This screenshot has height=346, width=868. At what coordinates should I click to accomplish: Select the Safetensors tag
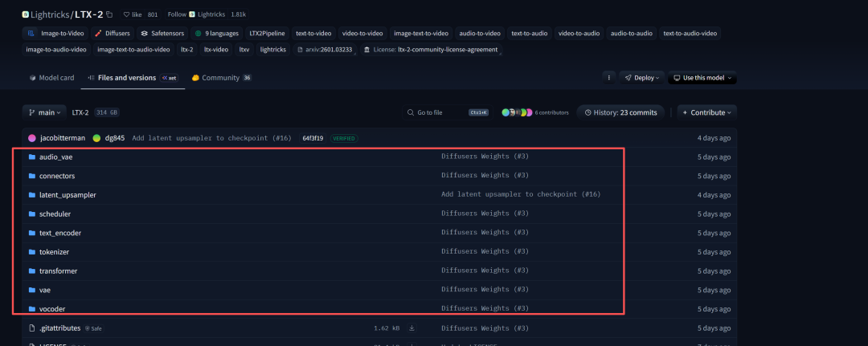tap(162, 33)
